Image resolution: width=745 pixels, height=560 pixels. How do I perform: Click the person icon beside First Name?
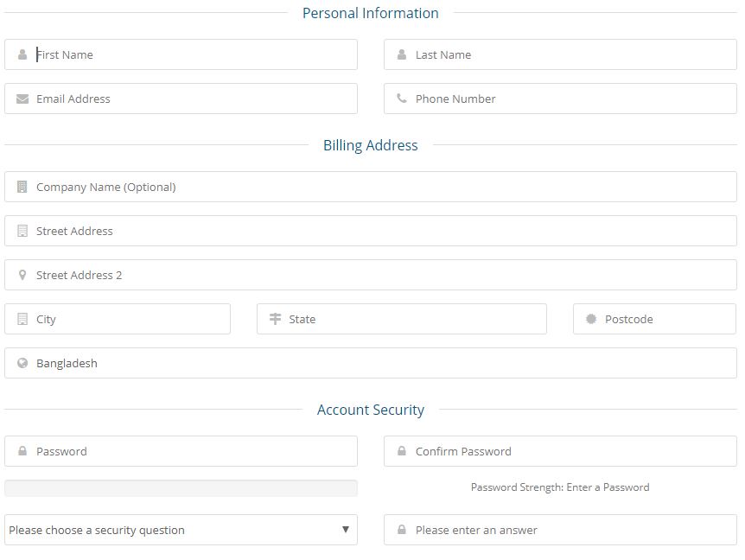tap(22, 54)
